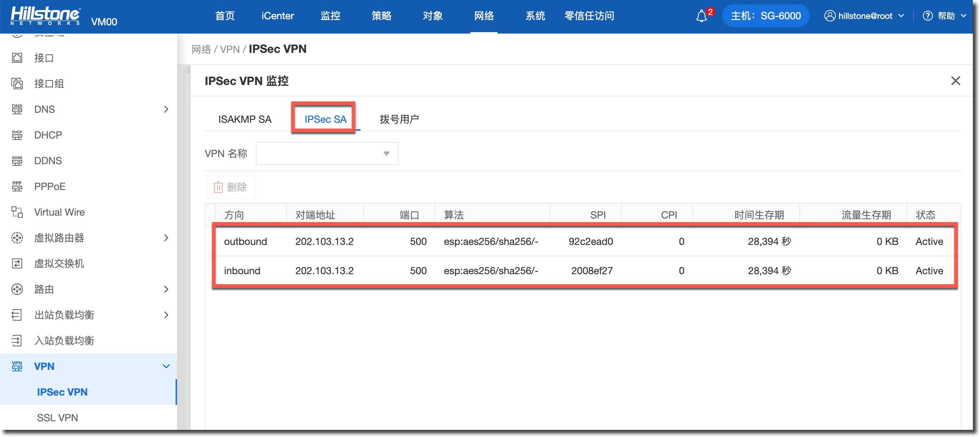980x437 pixels.
Task: Click the 接口 interface sidebar icon
Action: pyautogui.click(x=17, y=58)
